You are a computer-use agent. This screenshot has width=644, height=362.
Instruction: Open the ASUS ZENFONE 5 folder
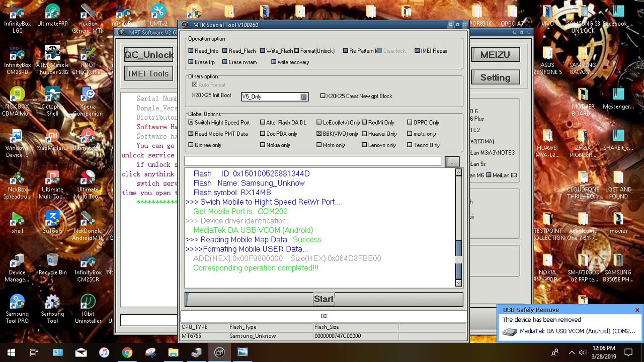[x=547, y=60]
